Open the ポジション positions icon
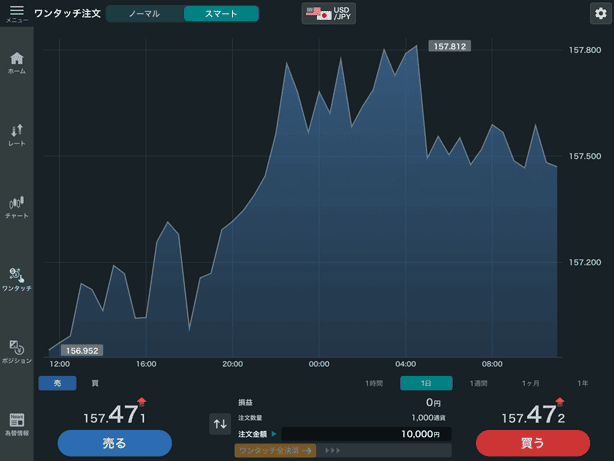614x461 pixels. (16, 351)
